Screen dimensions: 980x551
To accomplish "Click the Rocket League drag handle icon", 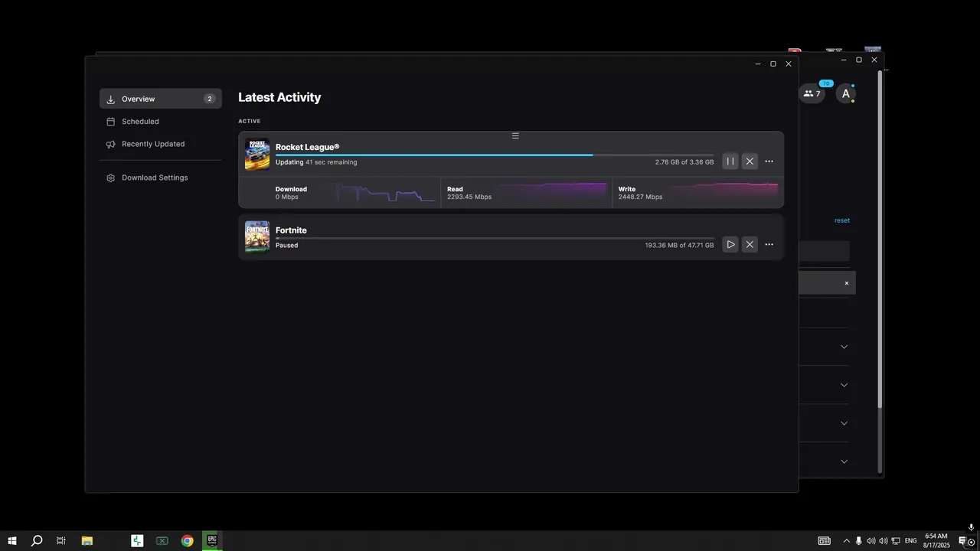I will pos(515,135).
